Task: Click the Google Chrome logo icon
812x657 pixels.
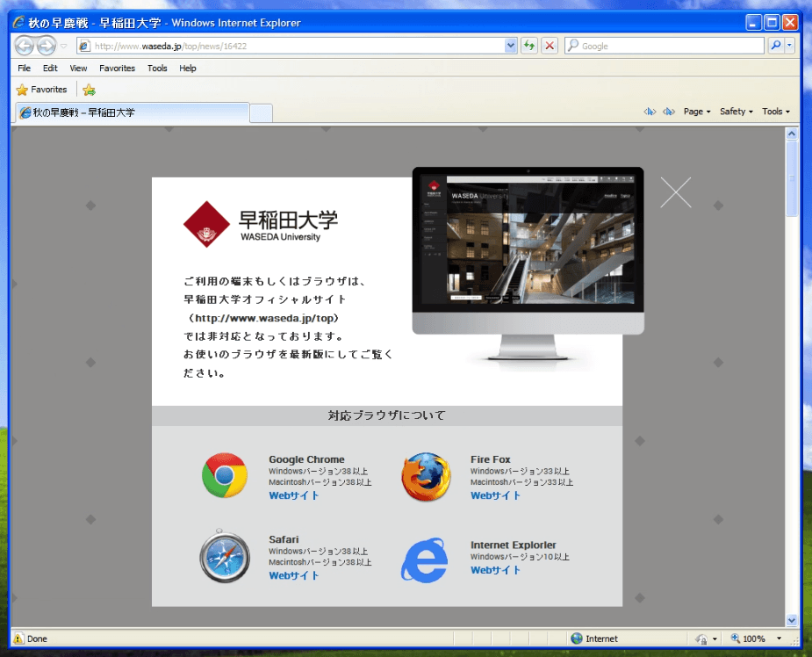Action: coord(224,475)
